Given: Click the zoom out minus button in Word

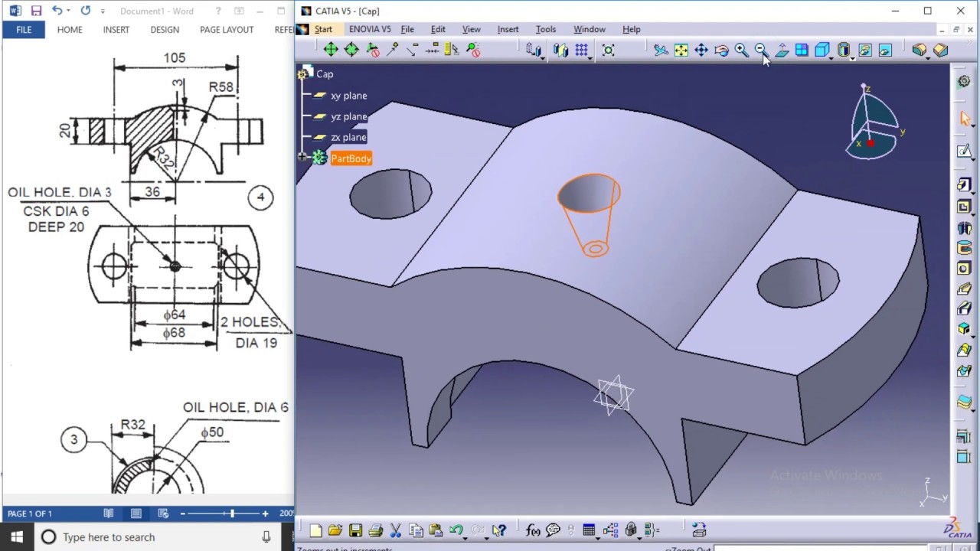Looking at the screenshot, I should 182,514.
